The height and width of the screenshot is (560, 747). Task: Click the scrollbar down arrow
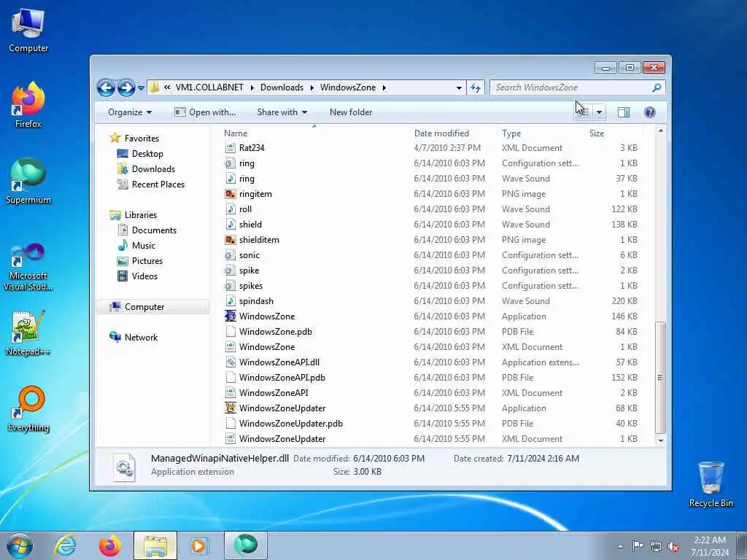660,441
